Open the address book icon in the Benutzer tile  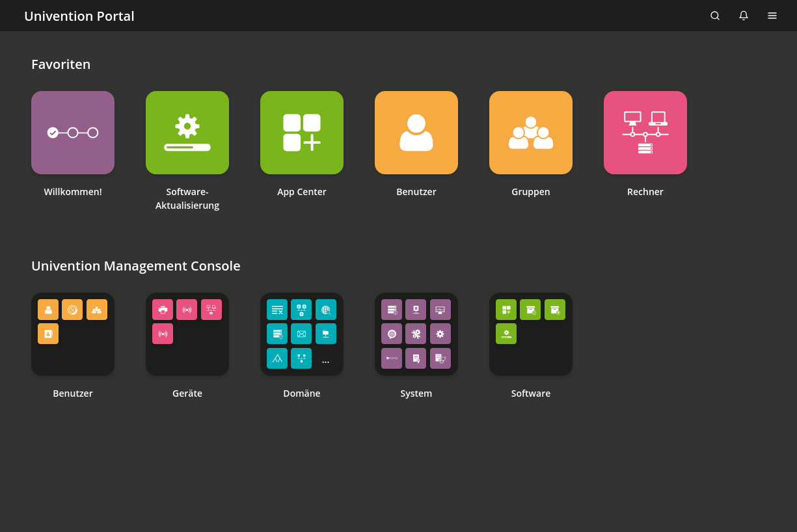(48, 334)
